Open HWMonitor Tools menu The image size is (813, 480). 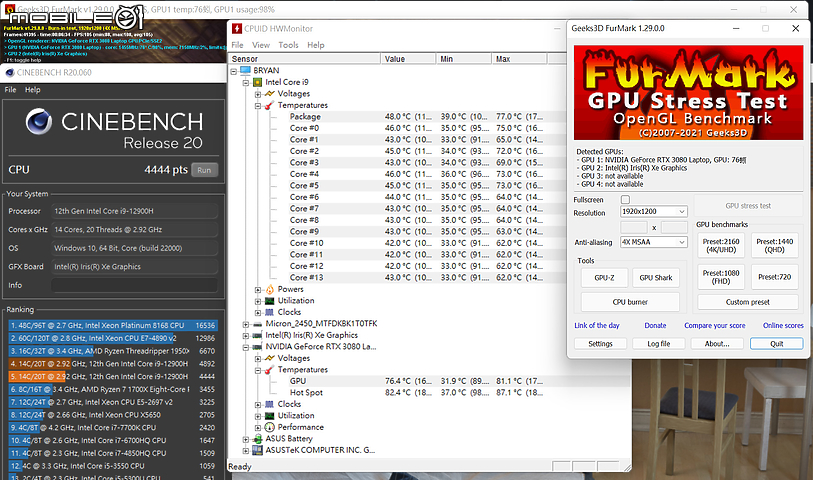click(x=288, y=45)
